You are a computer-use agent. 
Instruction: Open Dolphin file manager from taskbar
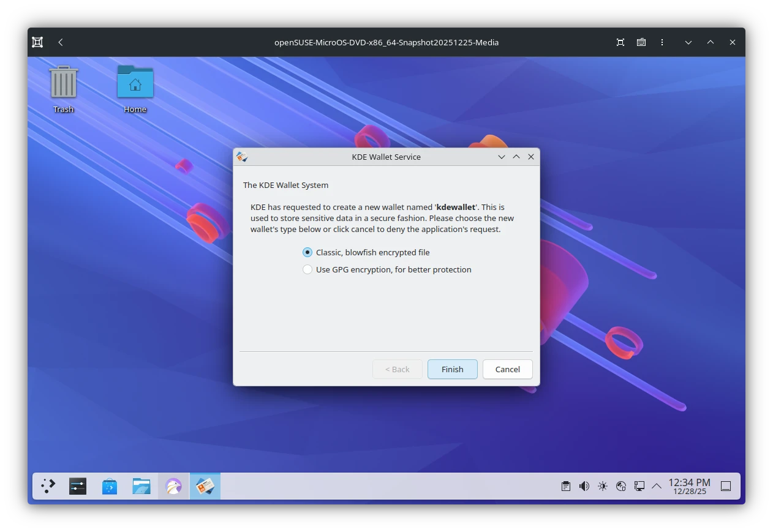(141, 485)
